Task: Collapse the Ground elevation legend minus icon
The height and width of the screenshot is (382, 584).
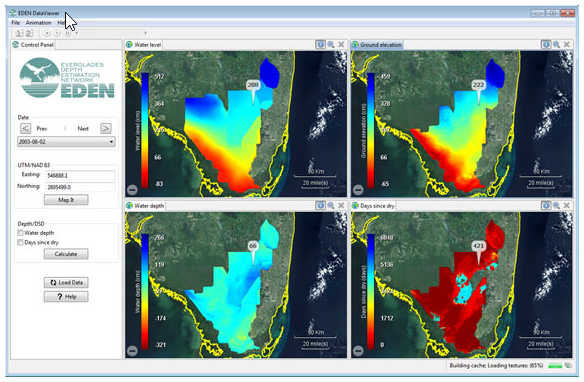Action: coord(358,190)
